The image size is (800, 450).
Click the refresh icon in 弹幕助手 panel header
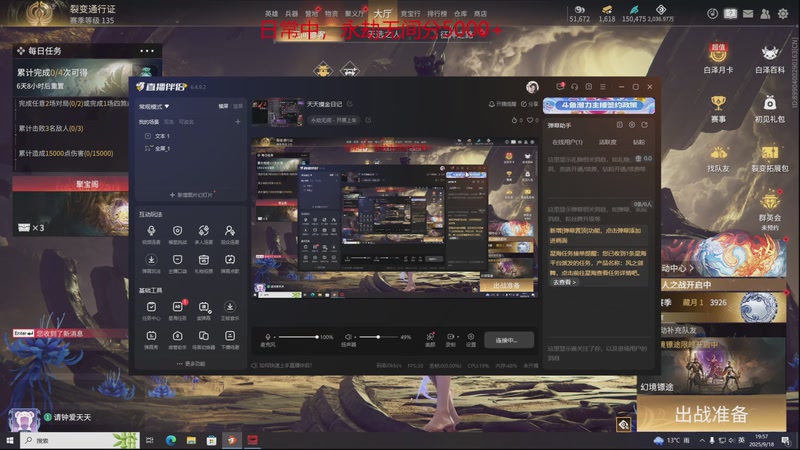(x=644, y=124)
